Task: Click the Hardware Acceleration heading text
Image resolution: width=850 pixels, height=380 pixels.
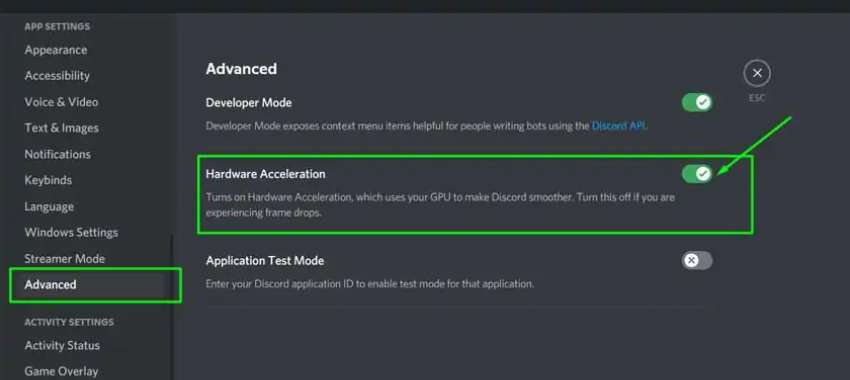Action: click(266, 174)
